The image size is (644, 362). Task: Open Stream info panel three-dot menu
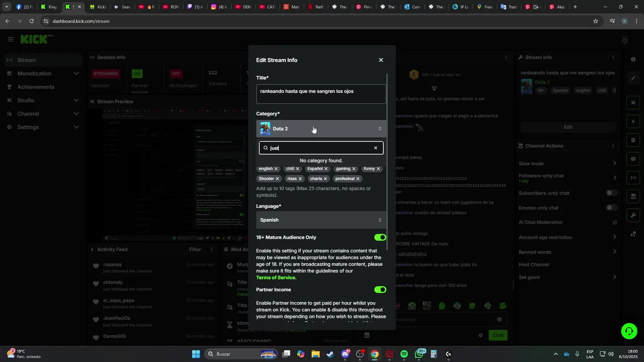pyautogui.click(x=613, y=57)
